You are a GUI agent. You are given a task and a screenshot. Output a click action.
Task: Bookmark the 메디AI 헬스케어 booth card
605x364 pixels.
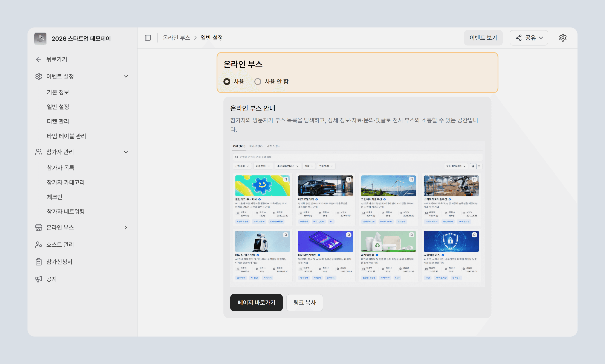tap(286, 235)
